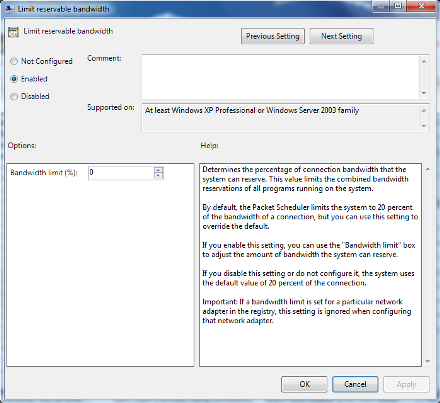Click spinner down arrow for Bandwidth limit
Viewport: 440px width, 403px height.
pyautogui.click(x=159, y=176)
